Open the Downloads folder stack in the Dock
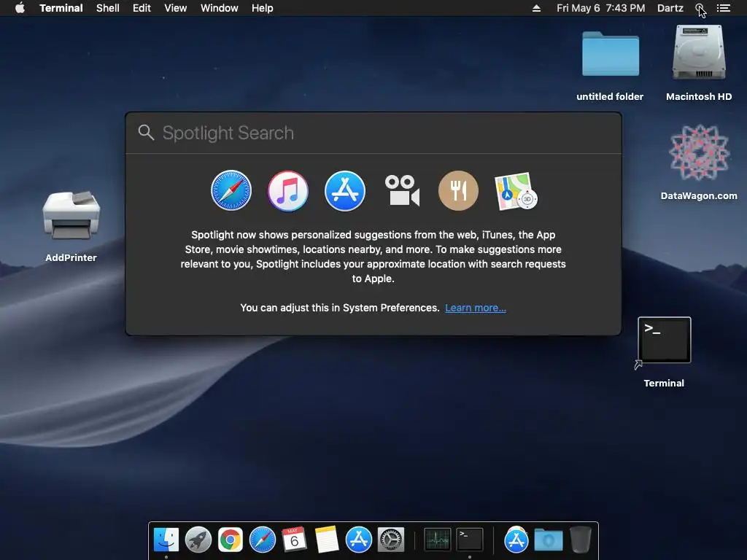 click(548, 540)
